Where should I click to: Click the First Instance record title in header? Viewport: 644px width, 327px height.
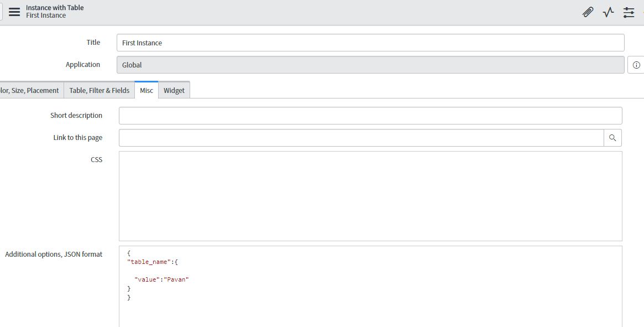click(46, 15)
